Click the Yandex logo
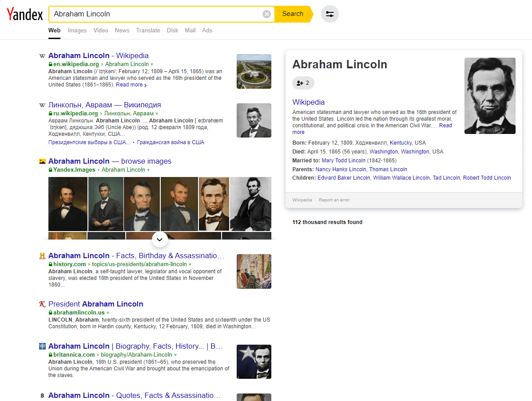Viewport: 532px width, 401px height. pyautogui.click(x=25, y=14)
